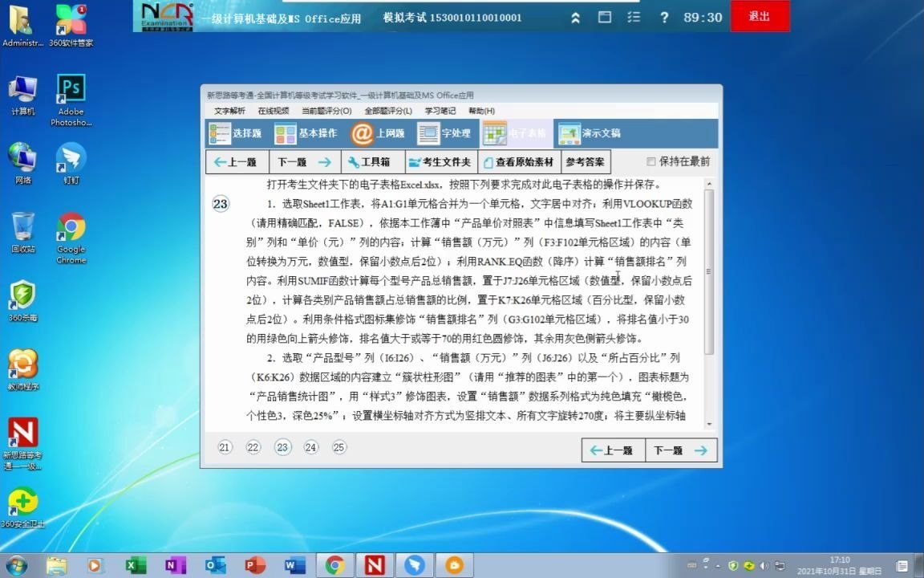Open the question list icon in exam top bar
The height and width of the screenshot is (578, 924).
(632, 16)
